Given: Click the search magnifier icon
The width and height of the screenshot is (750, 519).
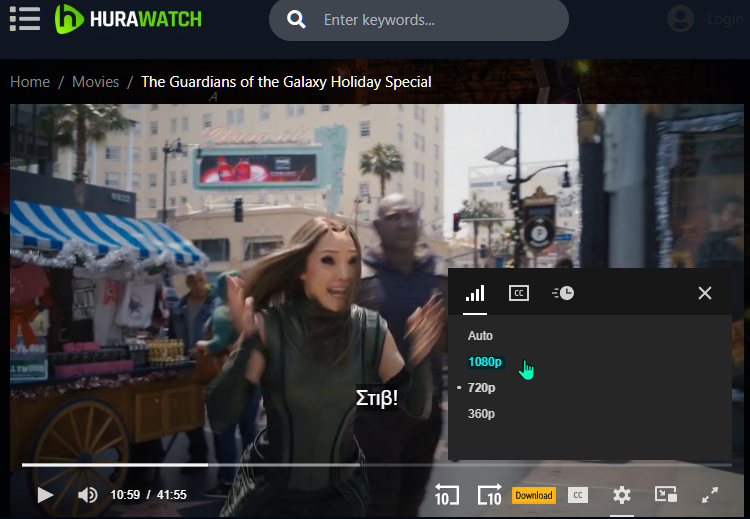Looking at the screenshot, I should coord(296,20).
